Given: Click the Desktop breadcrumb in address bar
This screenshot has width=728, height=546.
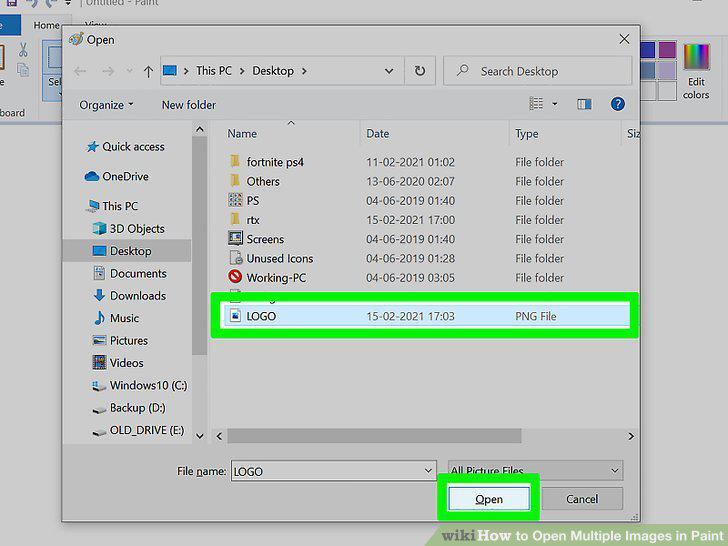Looking at the screenshot, I should tap(273, 71).
